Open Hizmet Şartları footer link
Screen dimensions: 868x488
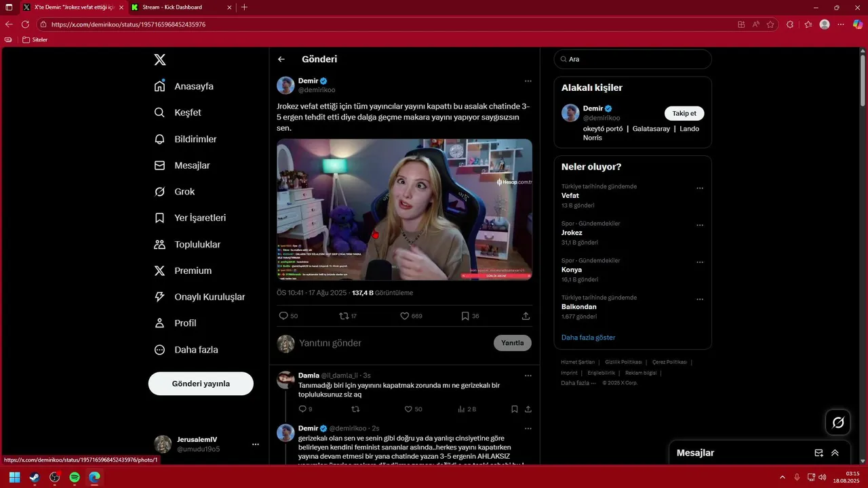578,362
